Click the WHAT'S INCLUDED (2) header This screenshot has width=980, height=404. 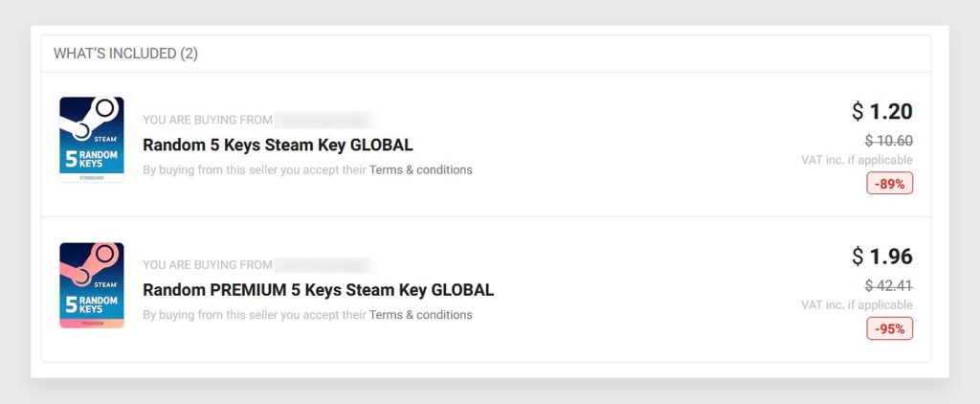[125, 54]
